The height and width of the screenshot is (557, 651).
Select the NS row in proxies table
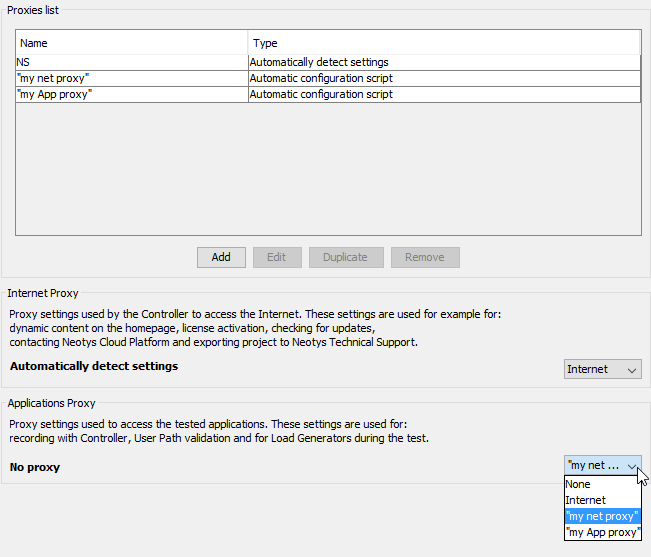point(131,62)
